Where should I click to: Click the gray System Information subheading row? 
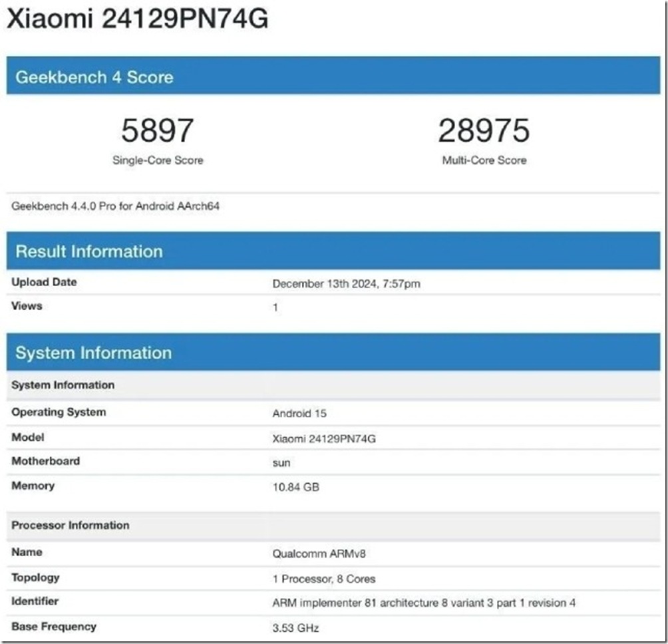pyautogui.click(x=333, y=385)
